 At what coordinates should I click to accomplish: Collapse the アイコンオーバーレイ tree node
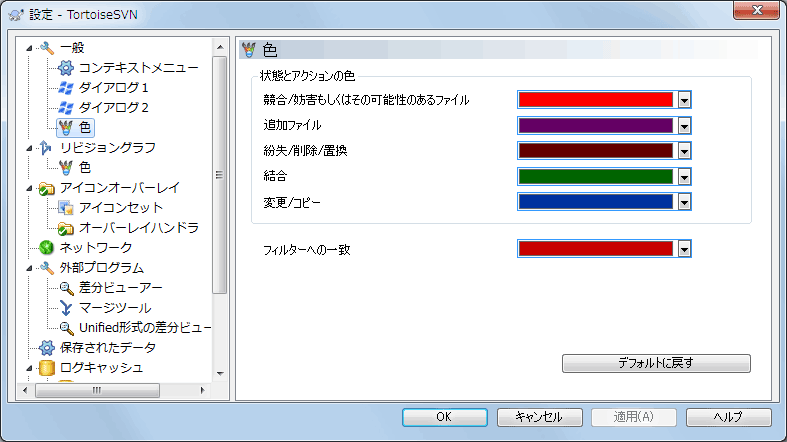29,188
